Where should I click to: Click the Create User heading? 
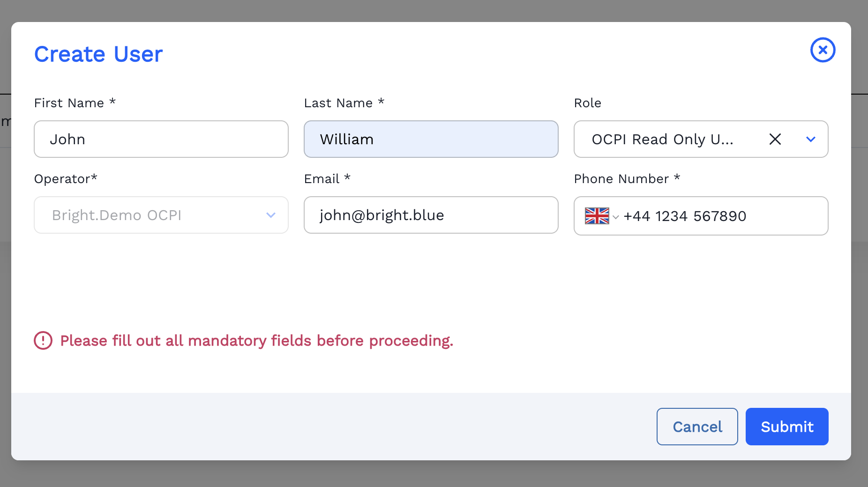tap(98, 54)
